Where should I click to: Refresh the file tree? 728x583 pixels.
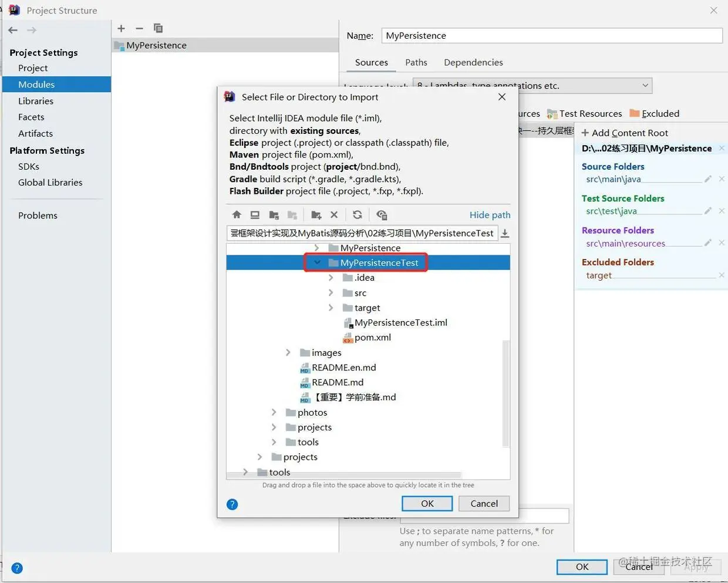pyautogui.click(x=357, y=215)
